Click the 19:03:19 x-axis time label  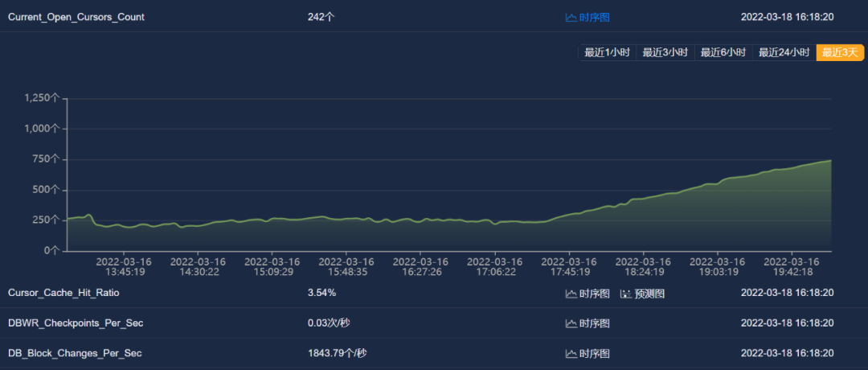click(x=718, y=272)
